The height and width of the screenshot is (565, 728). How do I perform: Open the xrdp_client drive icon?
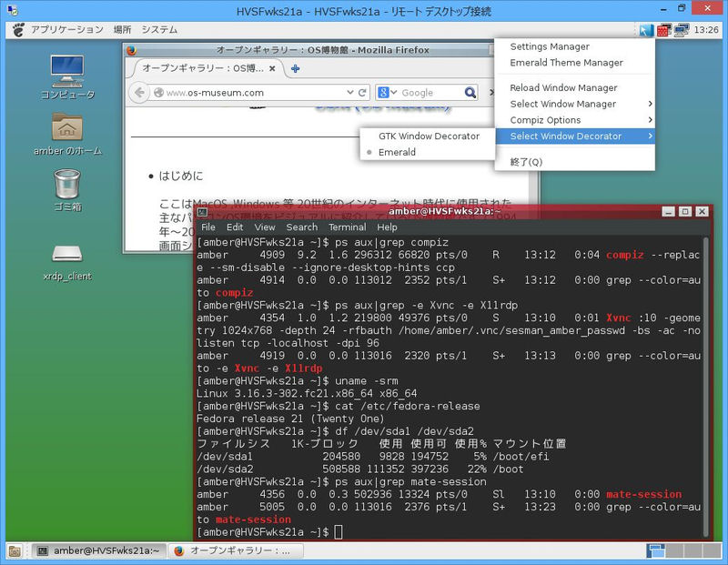click(x=67, y=263)
